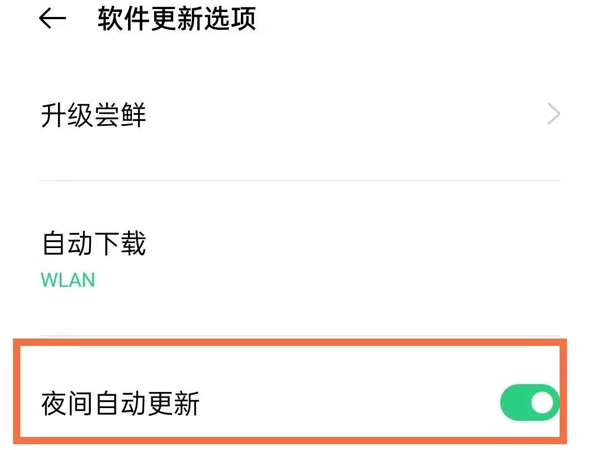Go back with the left arrow icon

(52, 20)
